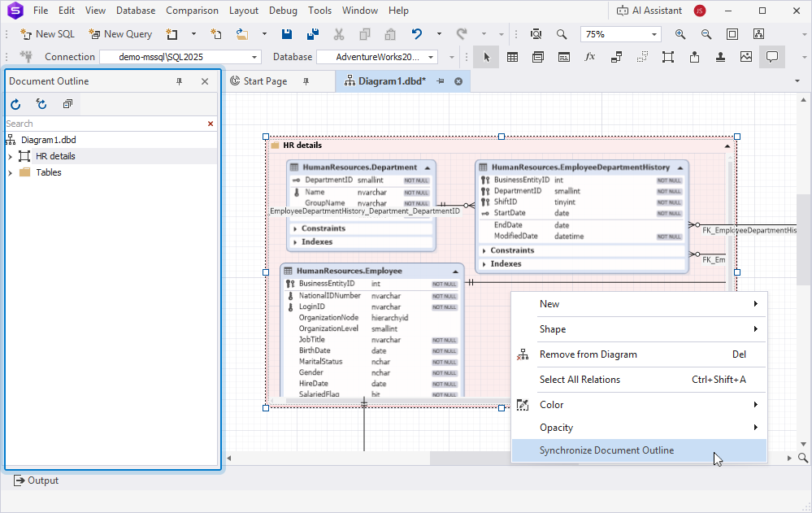Expand the HR details tree node
This screenshot has width=812, height=513.
point(10,156)
